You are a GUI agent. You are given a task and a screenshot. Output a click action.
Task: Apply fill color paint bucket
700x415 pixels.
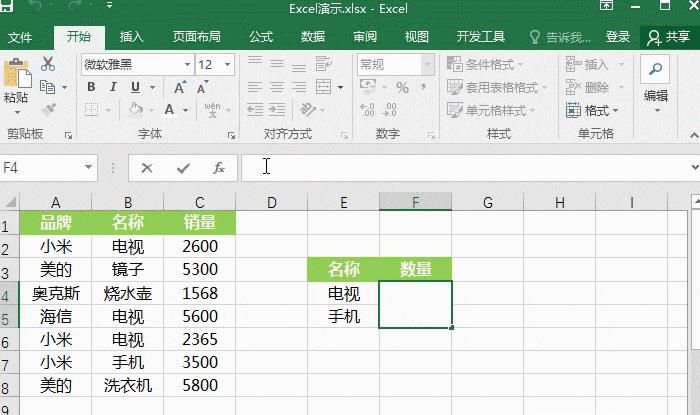tap(135, 109)
